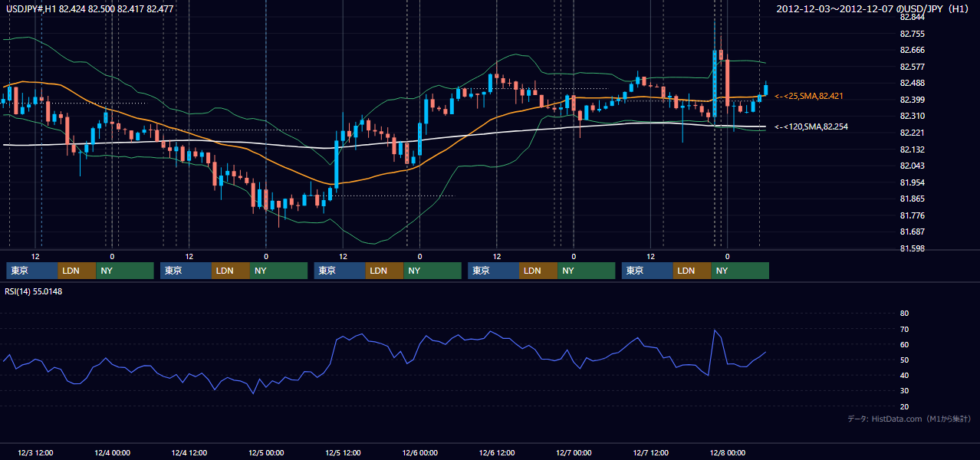Click the orange 25,SMA,82.421 label
This screenshot has width=980, height=460.
coord(809,97)
